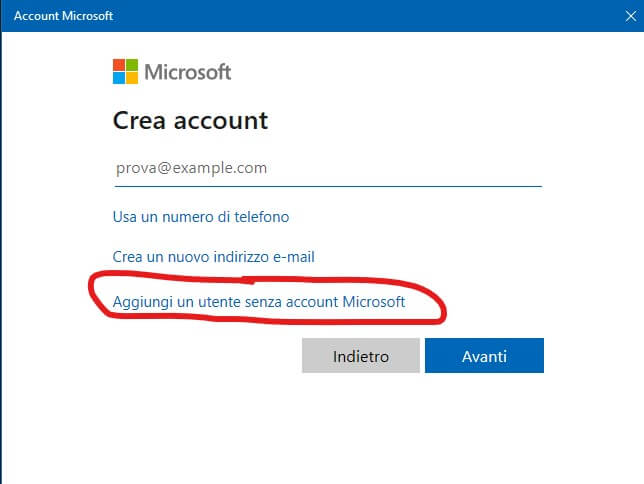The image size is (644, 484).
Task: Click the 'Crea account' heading
Action: 190,121
